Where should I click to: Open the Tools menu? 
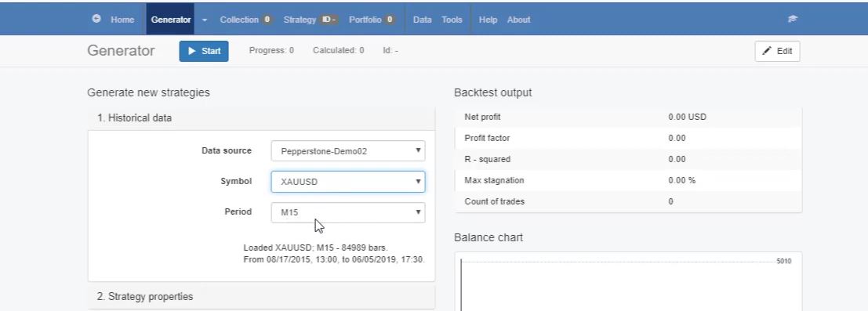click(x=452, y=20)
